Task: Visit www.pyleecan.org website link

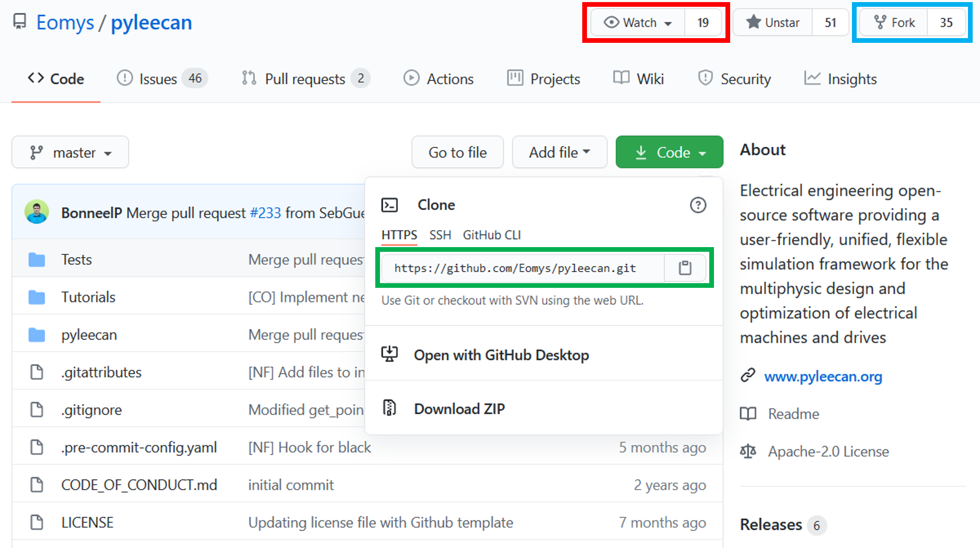Action: 823,376
